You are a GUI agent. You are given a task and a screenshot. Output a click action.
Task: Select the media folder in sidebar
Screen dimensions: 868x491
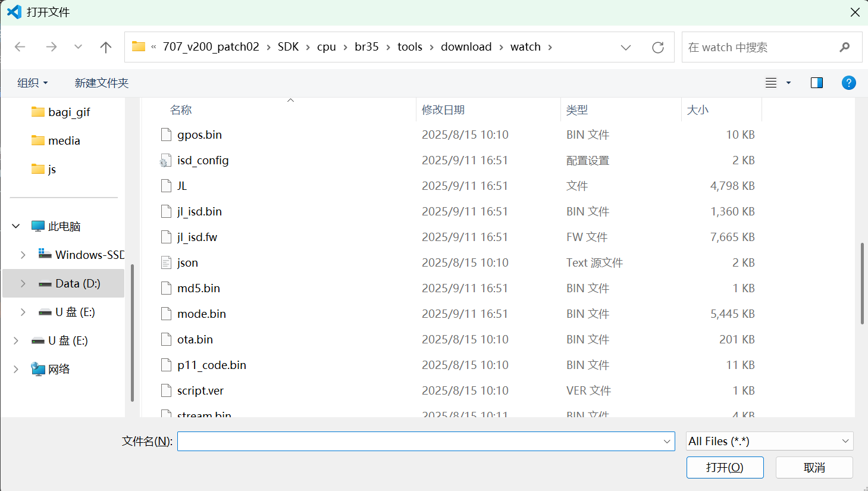64,140
